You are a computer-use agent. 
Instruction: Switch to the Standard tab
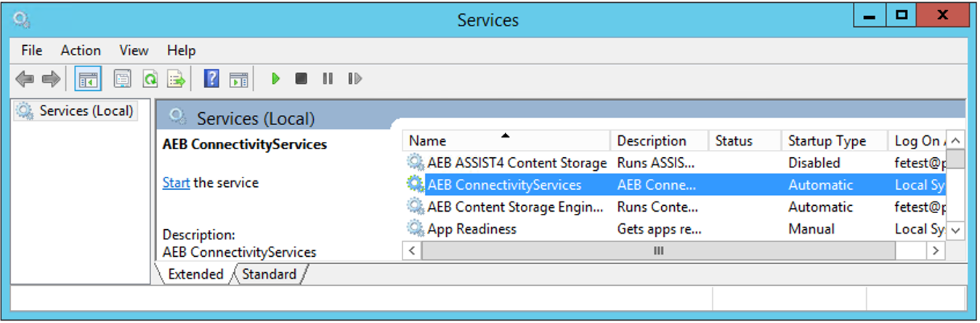[269, 274]
